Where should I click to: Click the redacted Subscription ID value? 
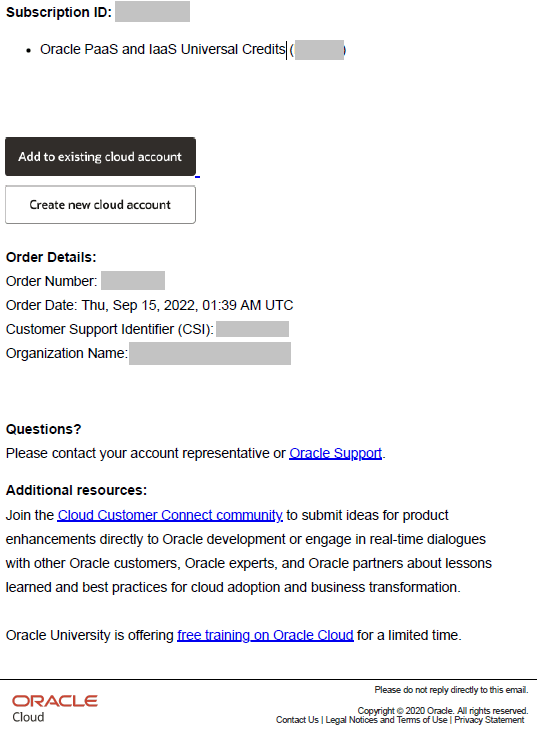click(152, 12)
